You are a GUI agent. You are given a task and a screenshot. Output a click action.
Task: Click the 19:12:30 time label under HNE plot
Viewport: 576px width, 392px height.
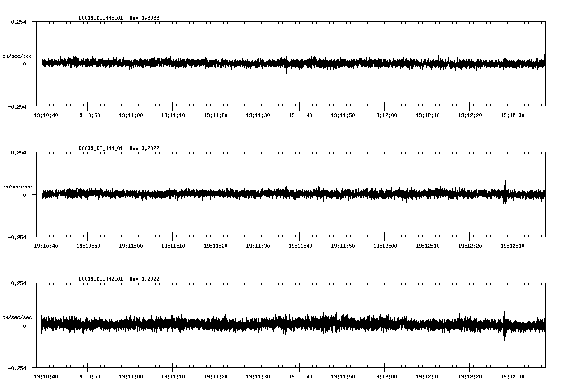coord(512,115)
